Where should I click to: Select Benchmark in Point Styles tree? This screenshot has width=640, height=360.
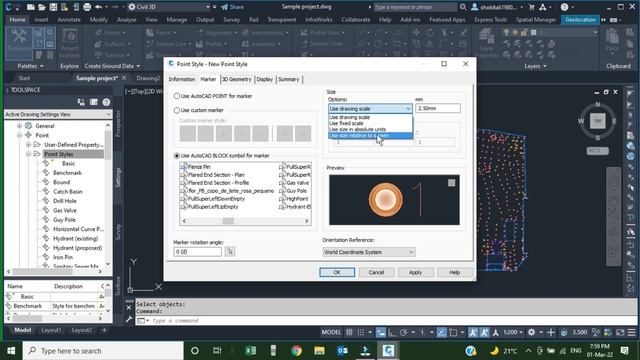[x=67, y=173]
